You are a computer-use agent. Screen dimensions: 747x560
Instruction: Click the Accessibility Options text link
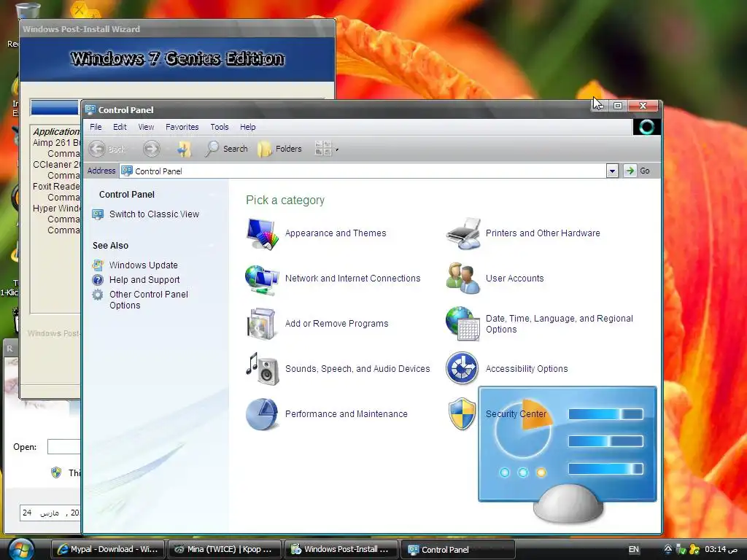[527, 369]
